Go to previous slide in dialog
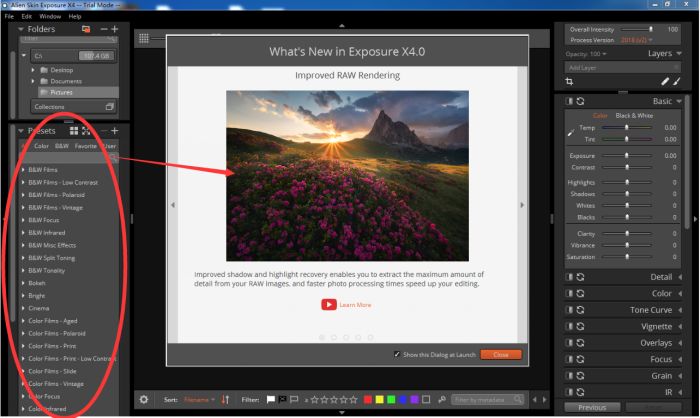This screenshot has width=700, height=418. click(x=173, y=205)
